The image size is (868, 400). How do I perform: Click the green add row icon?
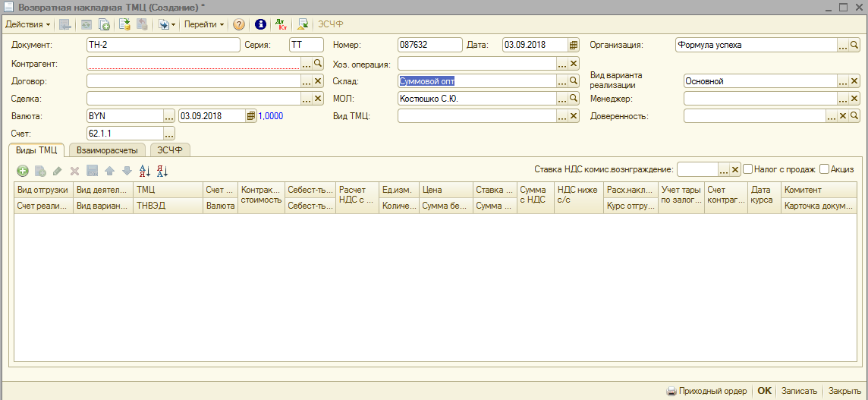coord(23,172)
